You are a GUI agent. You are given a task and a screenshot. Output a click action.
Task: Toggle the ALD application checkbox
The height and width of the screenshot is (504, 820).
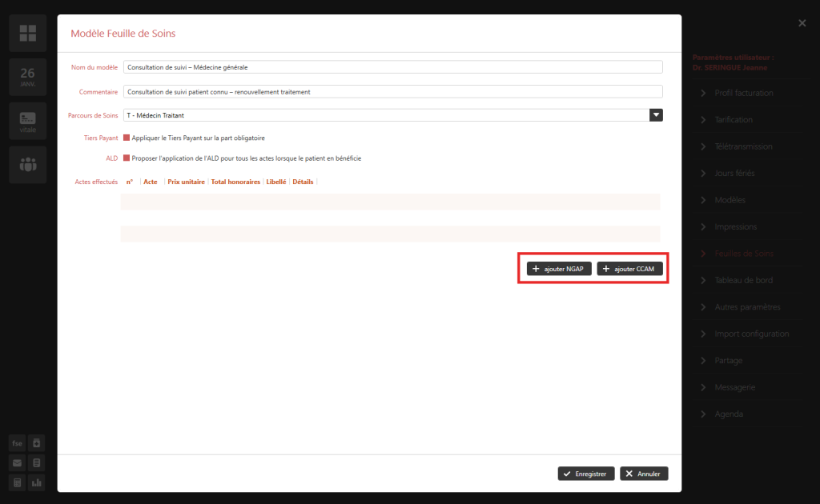(x=126, y=158)
